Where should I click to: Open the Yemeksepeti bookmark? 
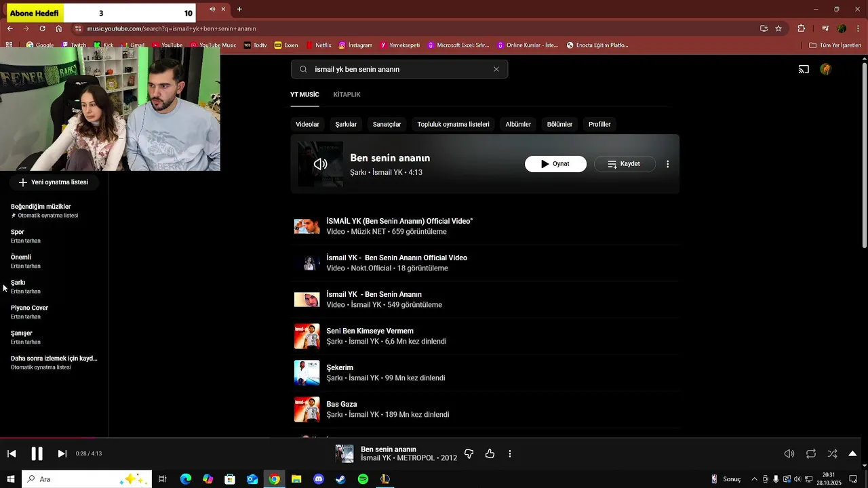[x=400, y=45]
